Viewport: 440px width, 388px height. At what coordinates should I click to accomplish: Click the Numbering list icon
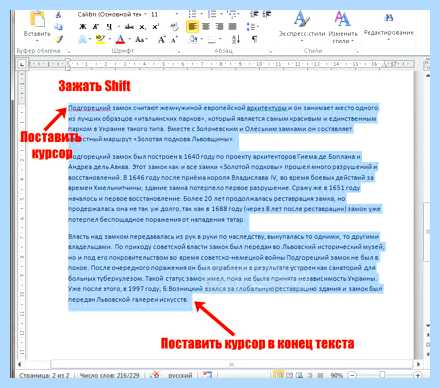point(212,14)
